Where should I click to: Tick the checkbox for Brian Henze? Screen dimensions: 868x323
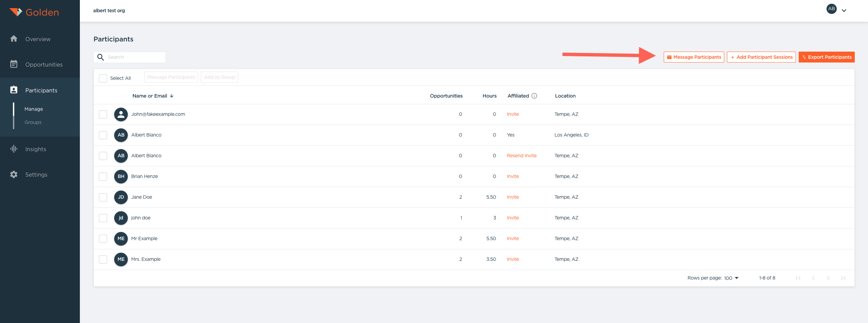103,176
